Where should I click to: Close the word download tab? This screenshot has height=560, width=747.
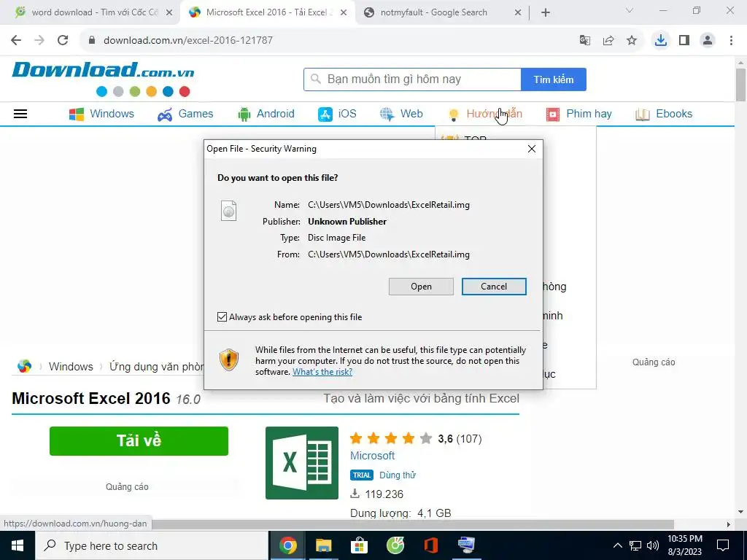(x=169, y=13)
